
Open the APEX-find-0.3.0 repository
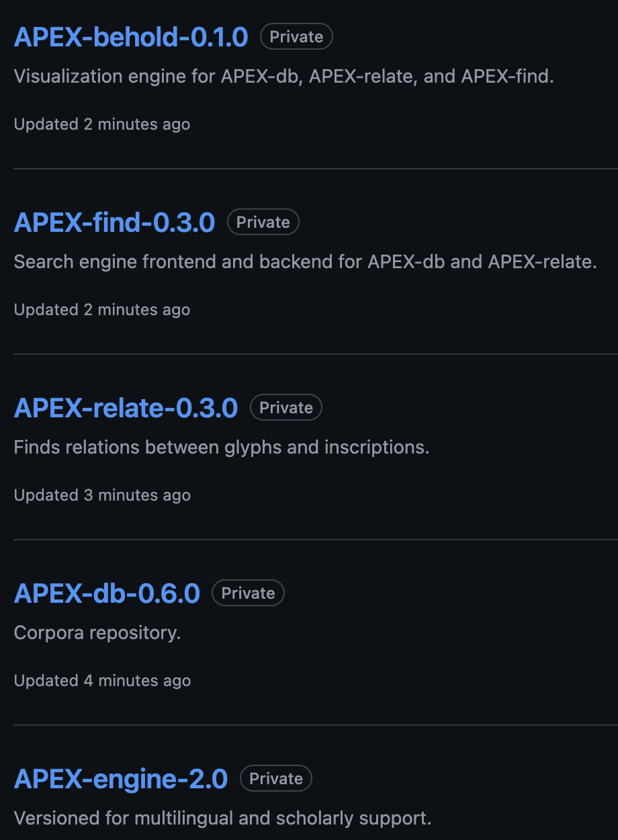(x=114, y=222)
